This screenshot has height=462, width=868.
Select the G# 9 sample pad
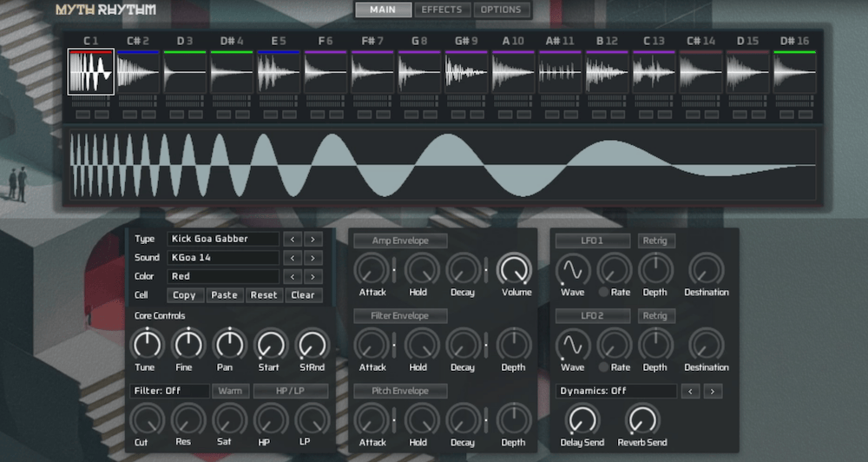[466, 72]
